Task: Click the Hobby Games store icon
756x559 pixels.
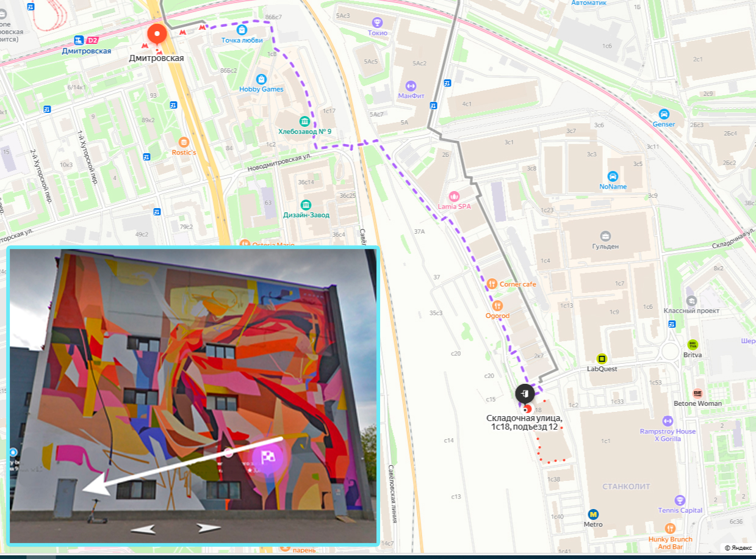Action: point(261,79)
